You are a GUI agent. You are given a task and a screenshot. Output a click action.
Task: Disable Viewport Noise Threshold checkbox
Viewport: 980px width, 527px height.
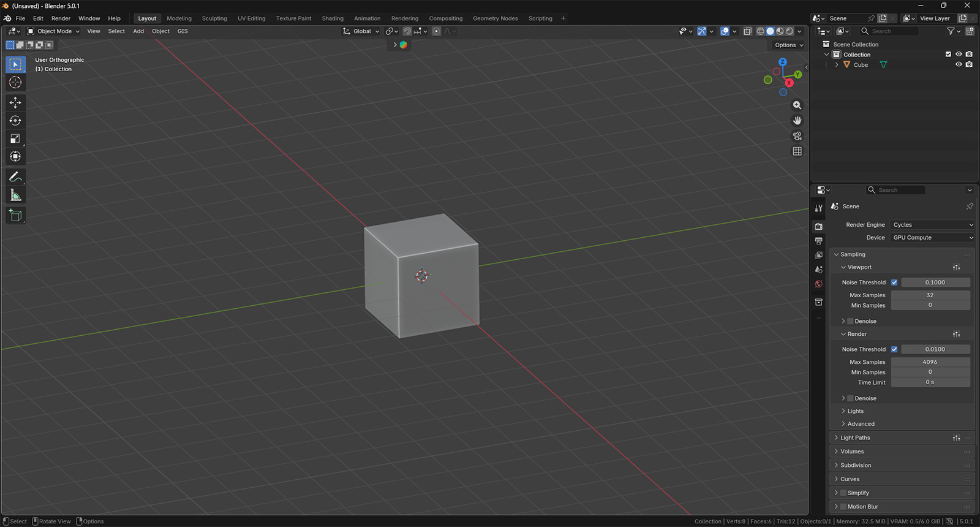[894, 282]
